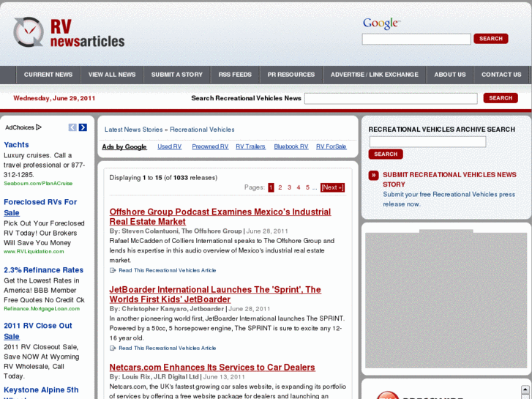This screenshot has width=532, height=399.
Task: Click the AdChoices triangle icon
Action: pos(39,127)
